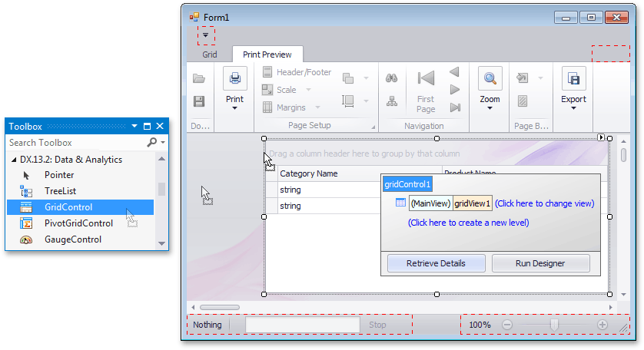
Task: Click the page size icon
Action: 348,101
